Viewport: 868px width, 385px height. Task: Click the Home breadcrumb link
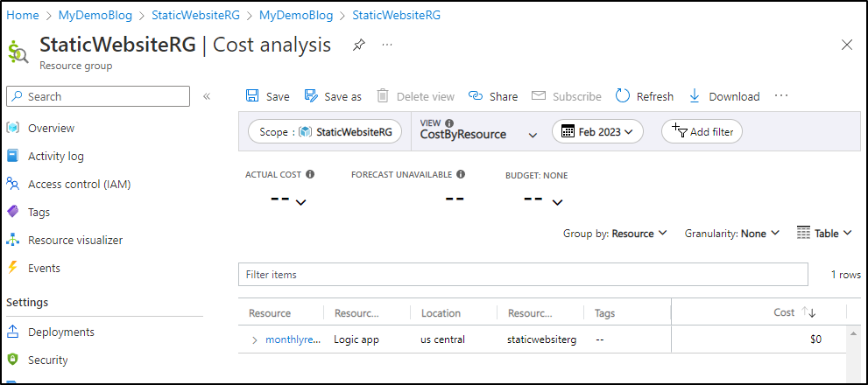23,16
